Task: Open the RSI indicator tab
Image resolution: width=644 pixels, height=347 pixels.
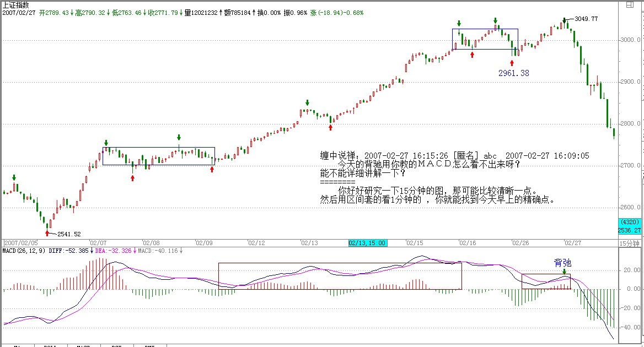Action: point(117,345)
